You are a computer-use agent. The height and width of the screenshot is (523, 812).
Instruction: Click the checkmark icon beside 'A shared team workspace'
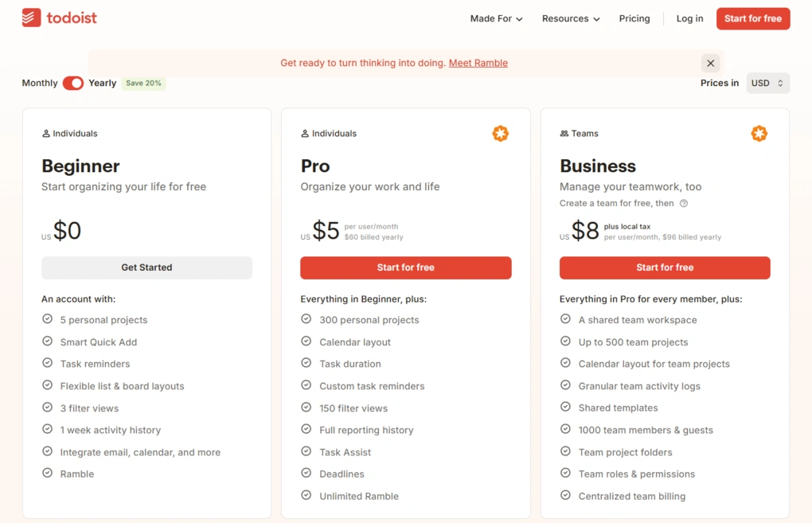click(x=565, y=319)
